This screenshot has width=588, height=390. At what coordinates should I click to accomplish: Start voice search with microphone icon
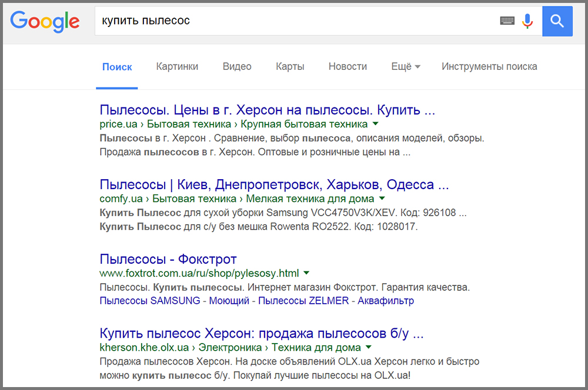pos(527,21)
